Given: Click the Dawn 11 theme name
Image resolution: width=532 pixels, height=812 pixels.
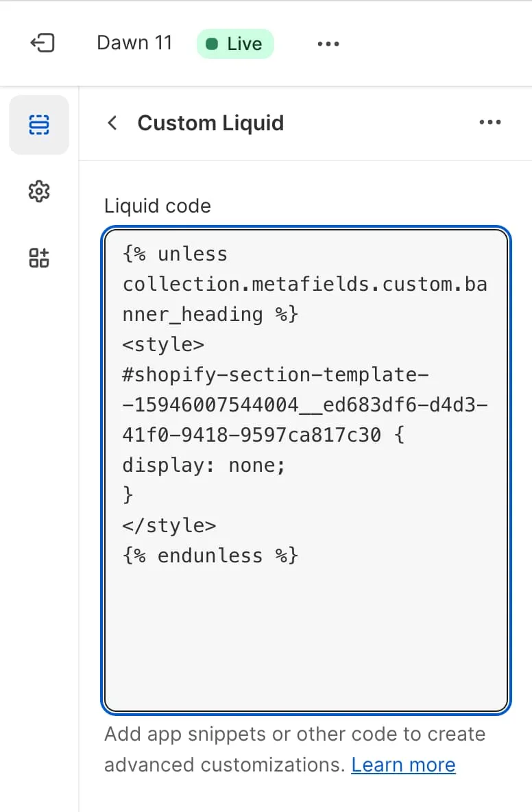Looking at the screenshot, I should 134,43.
